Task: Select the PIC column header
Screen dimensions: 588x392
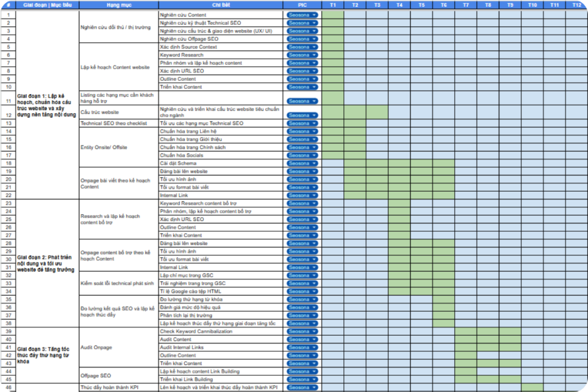Action: (302, 5)
